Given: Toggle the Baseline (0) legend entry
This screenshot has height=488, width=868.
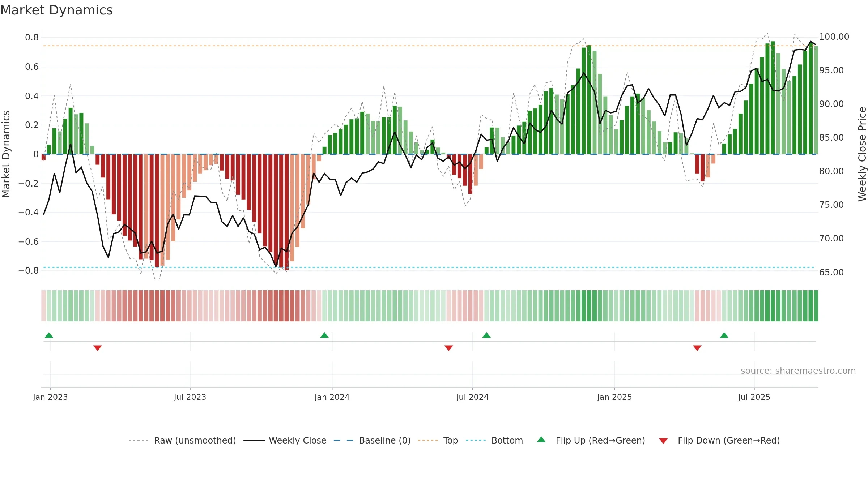Looking at the screenshot, I should point(372,440).
